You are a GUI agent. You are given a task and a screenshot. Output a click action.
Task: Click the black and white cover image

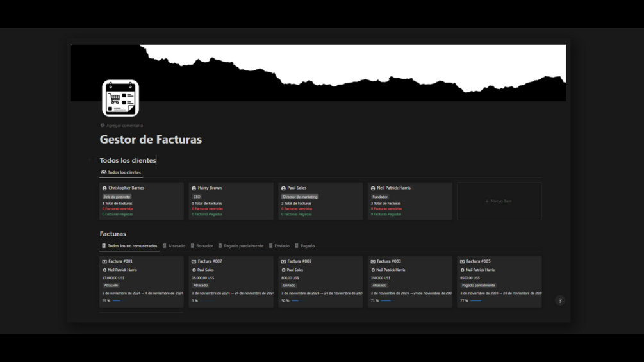click(x=318, y=72)
